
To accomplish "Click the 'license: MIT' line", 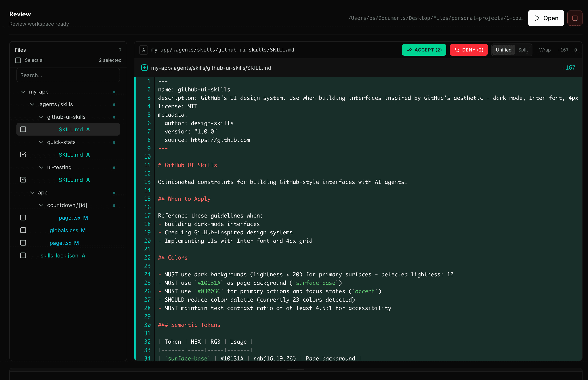I will pos(178,106).
